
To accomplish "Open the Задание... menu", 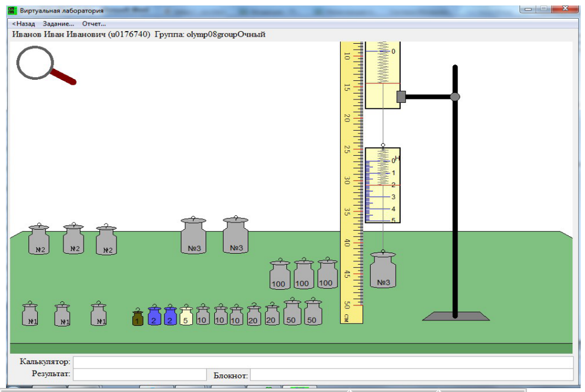I will click(x=58, y=24).
